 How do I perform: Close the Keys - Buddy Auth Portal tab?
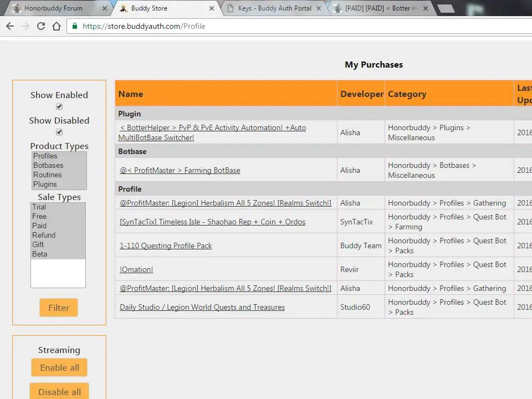(x=319, y=8)
